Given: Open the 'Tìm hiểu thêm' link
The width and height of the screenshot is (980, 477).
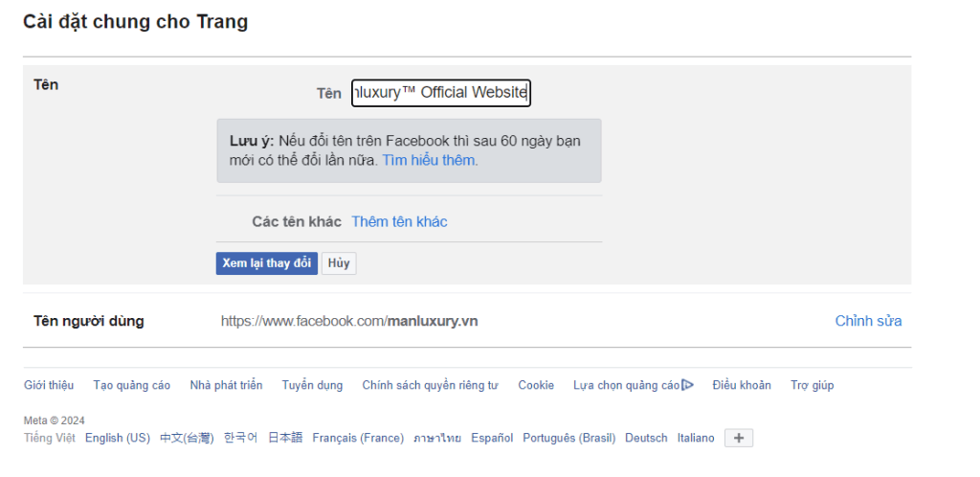Looking at the screenshot, I should click(x=430, y=160).
